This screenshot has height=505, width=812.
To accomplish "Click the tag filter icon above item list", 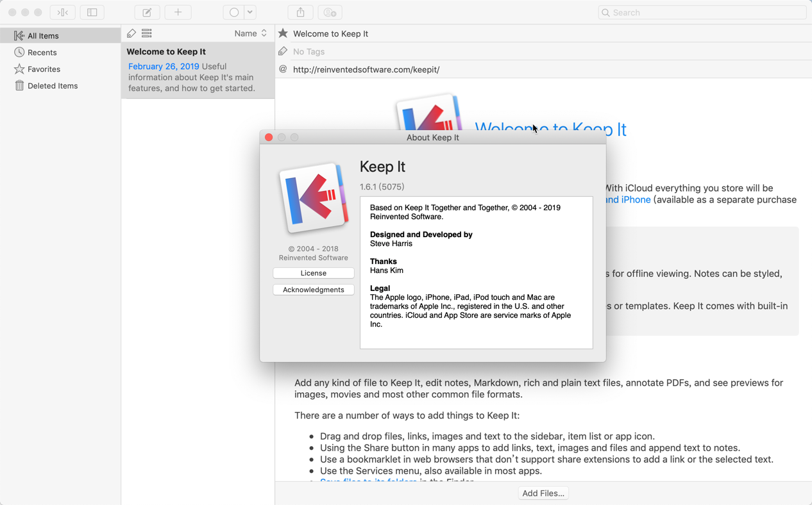I will [x=131, y=33].
